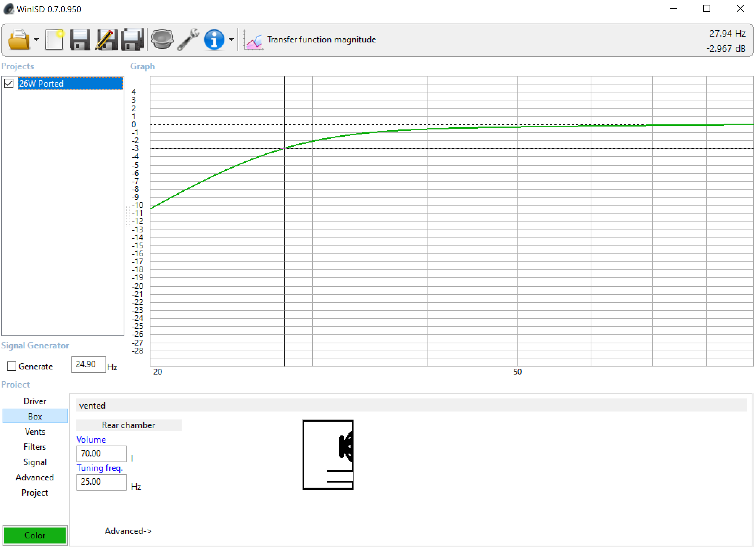Screen dimensions: 756x550
Task: Click the green response curve at -3 dB
Action: tap(284, 148)
